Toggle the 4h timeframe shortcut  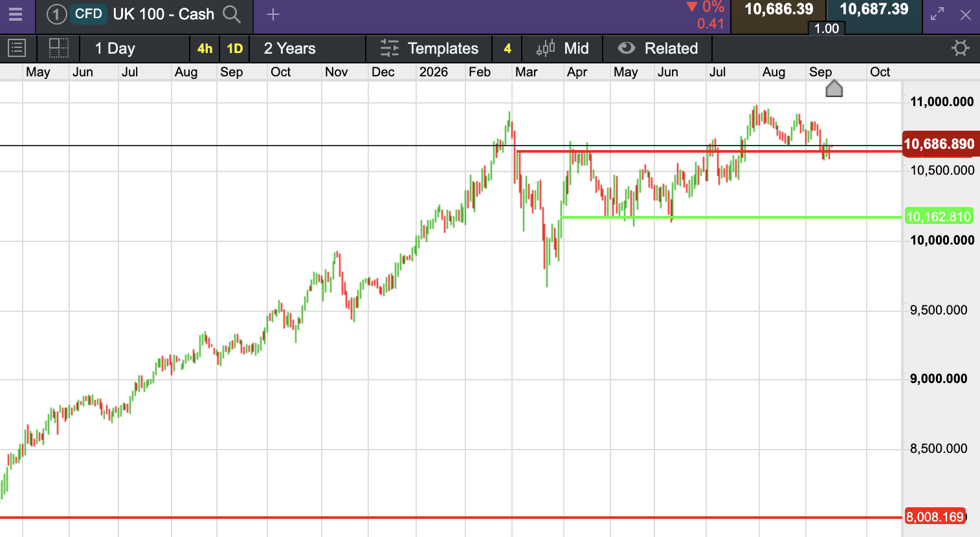pyautogui.click(x=205, y=49)
